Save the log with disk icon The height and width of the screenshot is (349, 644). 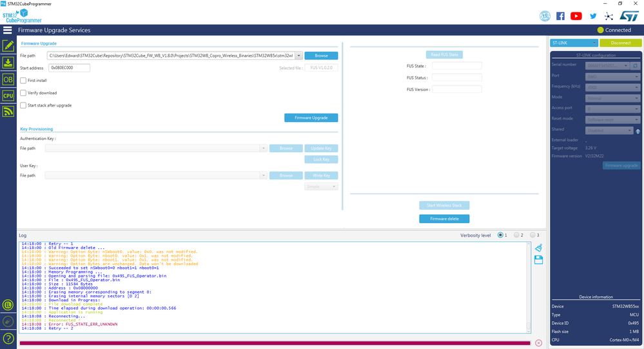click(x=538, y=260)
